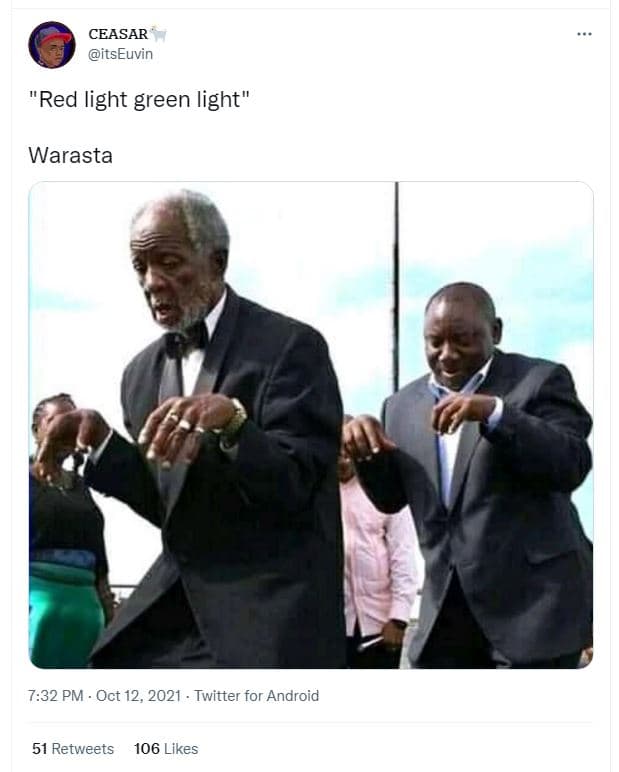Click the gold wristwatch in the photo
Image resolution: width=619 pixels, height=772 pixels.
point(237,418)
